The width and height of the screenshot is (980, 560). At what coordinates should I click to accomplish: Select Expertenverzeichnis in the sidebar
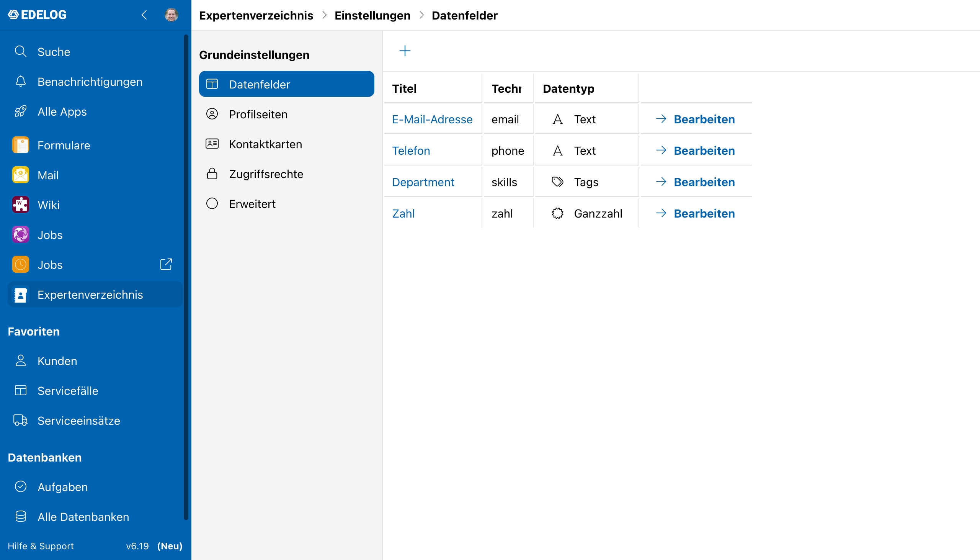(95, 295)
